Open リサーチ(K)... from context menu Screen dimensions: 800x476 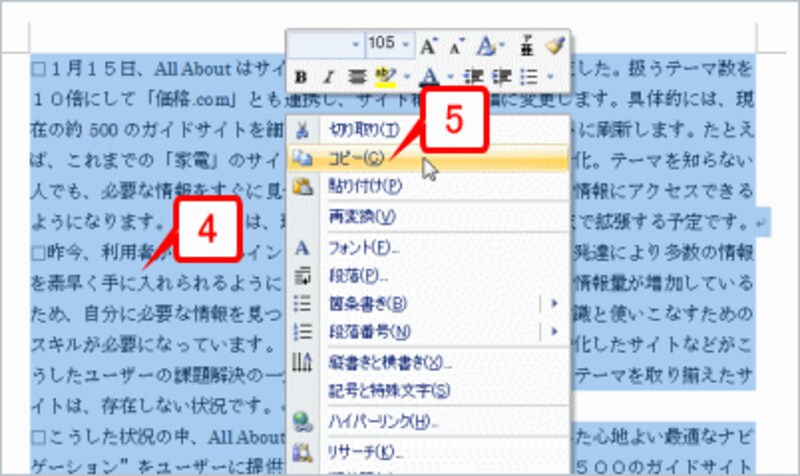pyautogui.click(x=429, y=452)
